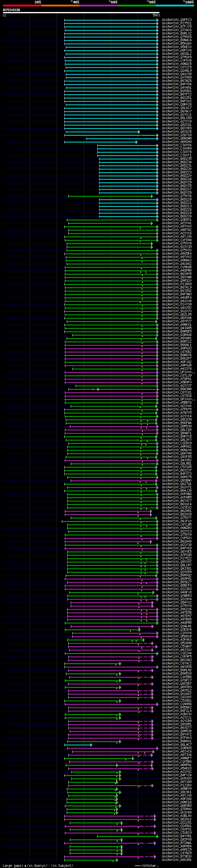Select label UniRef100_A4RT82
The image size is (197, 868).
[x=177, y=230]
